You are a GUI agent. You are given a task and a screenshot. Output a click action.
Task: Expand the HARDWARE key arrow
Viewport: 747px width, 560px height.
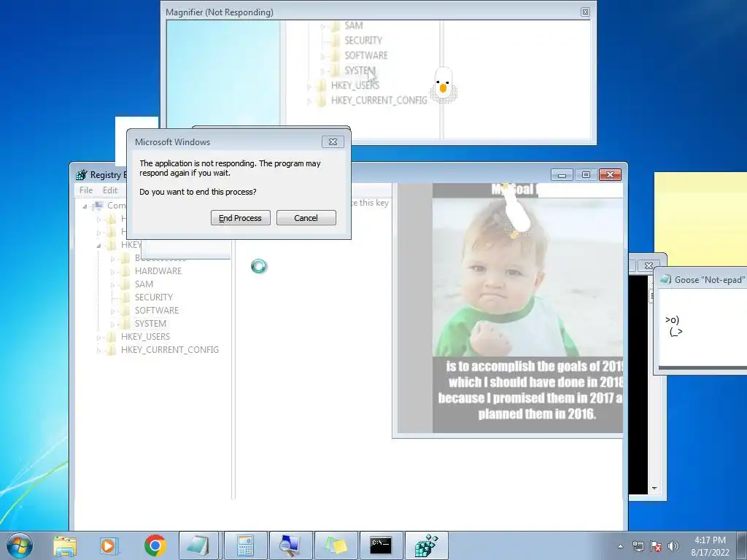point(113,271)
